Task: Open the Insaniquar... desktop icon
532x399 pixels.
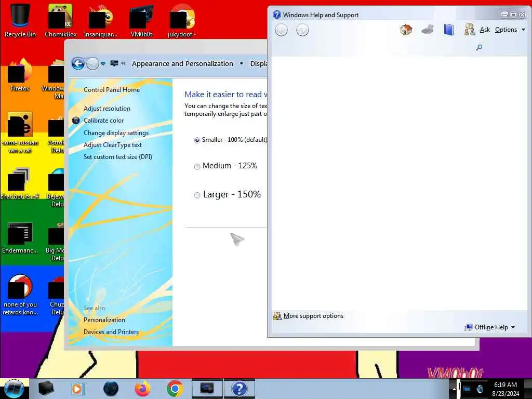Action: coord(100,20)
